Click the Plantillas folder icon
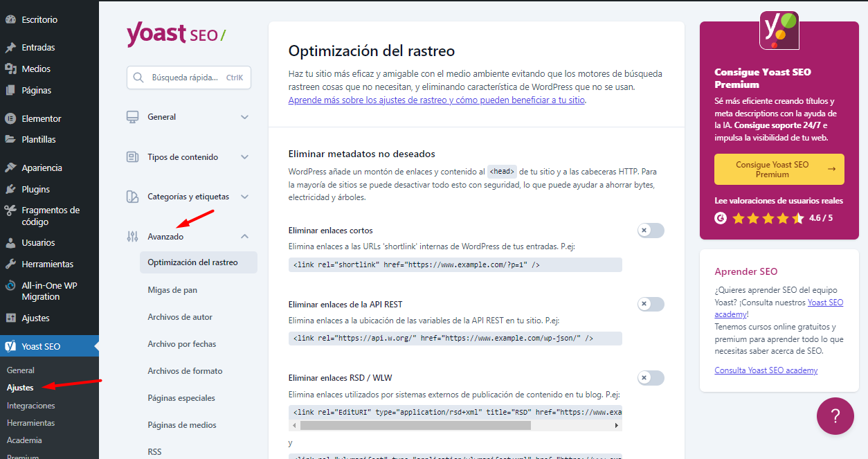 click(x=10, y=139)
